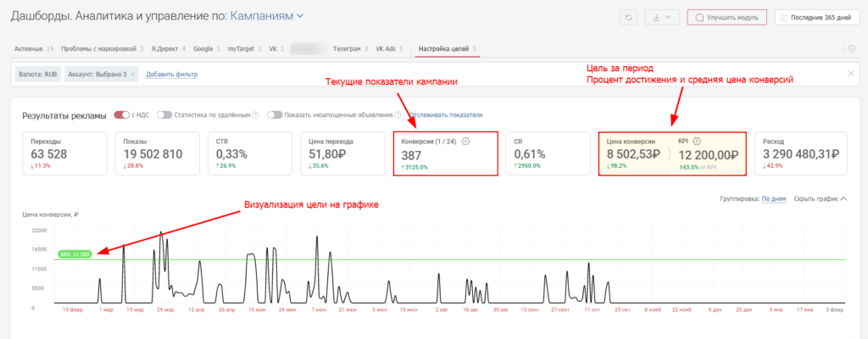Screen dimensions: 868x339
Task: Change grouping via По дням link
Action: (773, 198)
